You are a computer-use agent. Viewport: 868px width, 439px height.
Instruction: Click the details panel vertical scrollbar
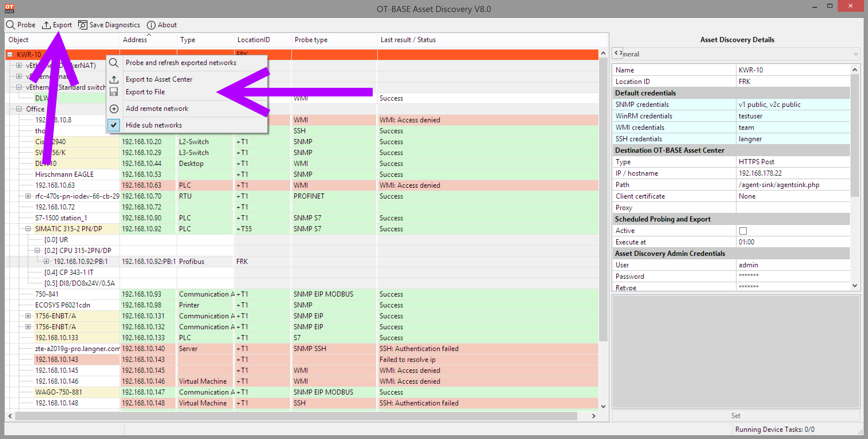point(855,135)
